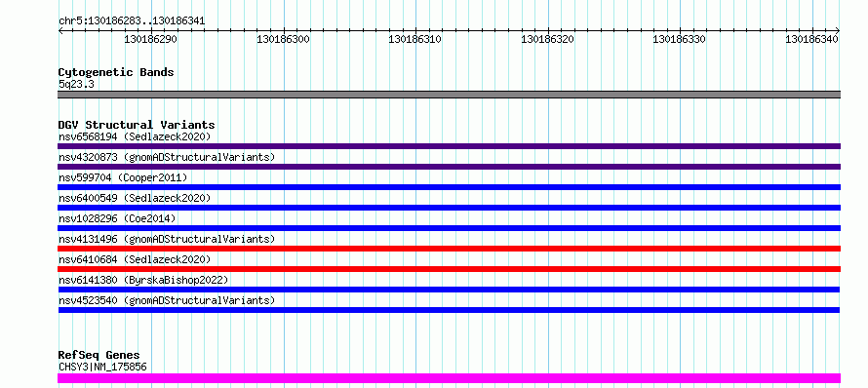868x388 pixels.
Task: Click ruler position 130186320
Action: pyautogui.click(x=547, y=39)
